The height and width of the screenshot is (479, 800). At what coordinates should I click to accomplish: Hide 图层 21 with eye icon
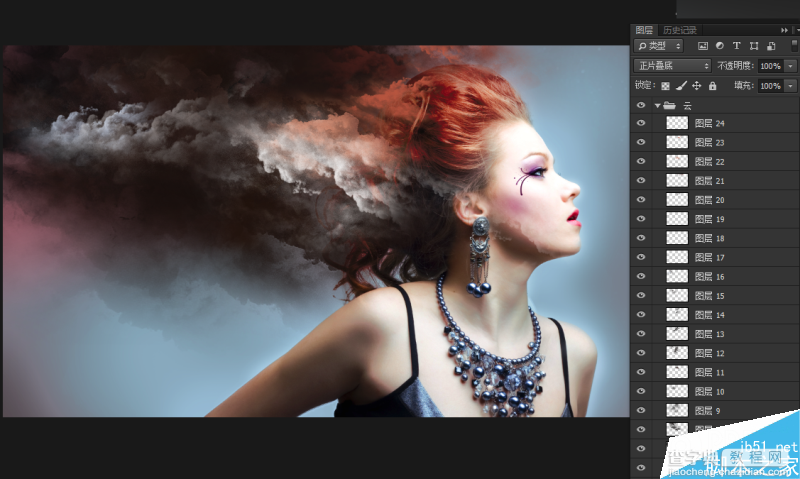(x=641, y=181)
